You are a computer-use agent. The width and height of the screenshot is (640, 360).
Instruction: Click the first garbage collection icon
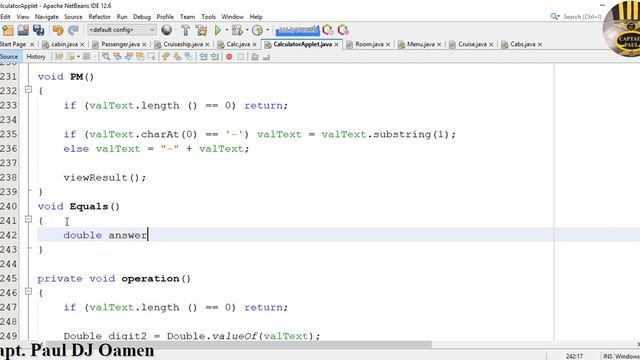(327, 30)
